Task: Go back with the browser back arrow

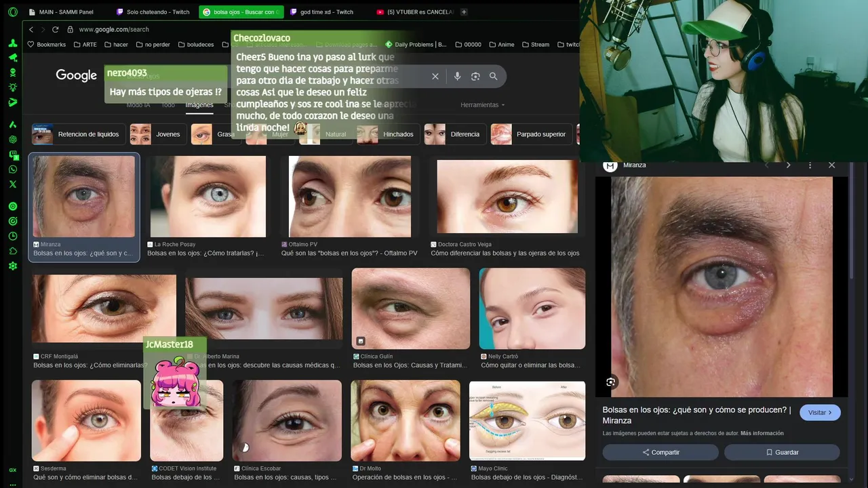Action: tap(31, 30)
